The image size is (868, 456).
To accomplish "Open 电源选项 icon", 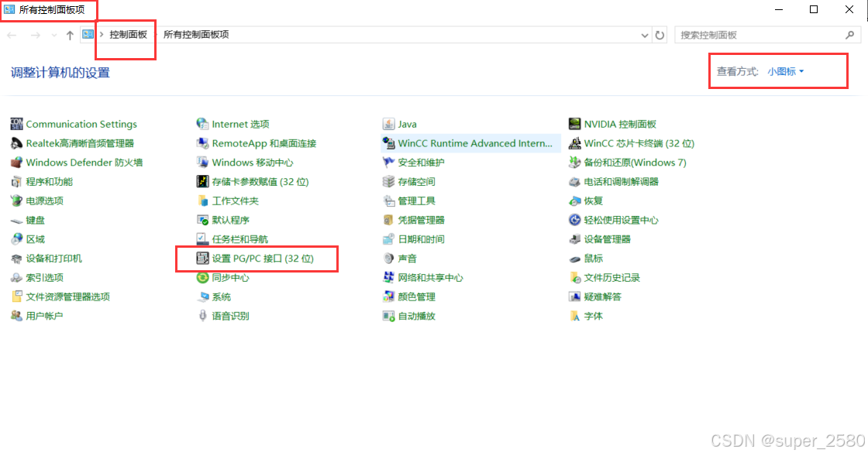I will point(16,201).
